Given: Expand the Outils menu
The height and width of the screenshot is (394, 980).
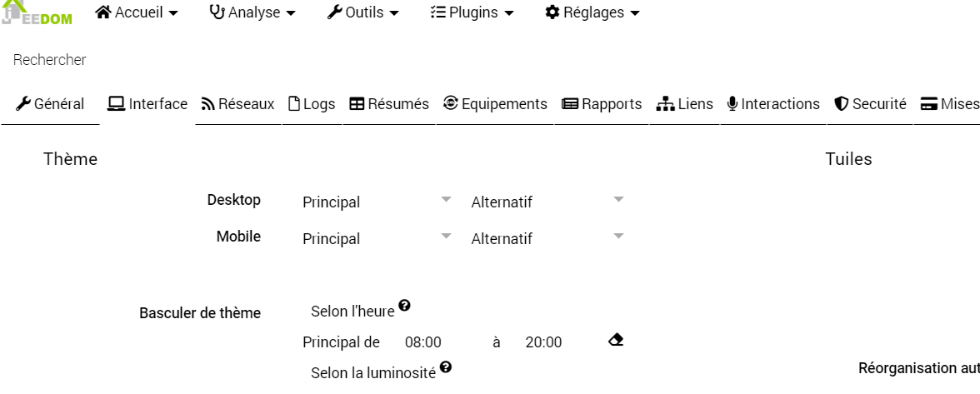Looking at the screenshot, I should pyautogui.click(x=363, y=12).
